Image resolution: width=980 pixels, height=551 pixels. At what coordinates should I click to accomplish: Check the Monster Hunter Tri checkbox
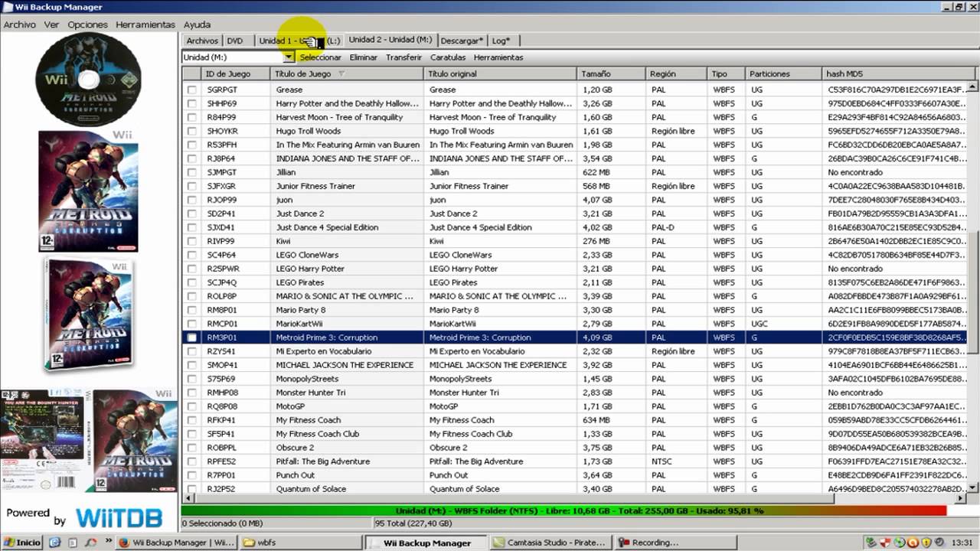(x=192, y=393)
